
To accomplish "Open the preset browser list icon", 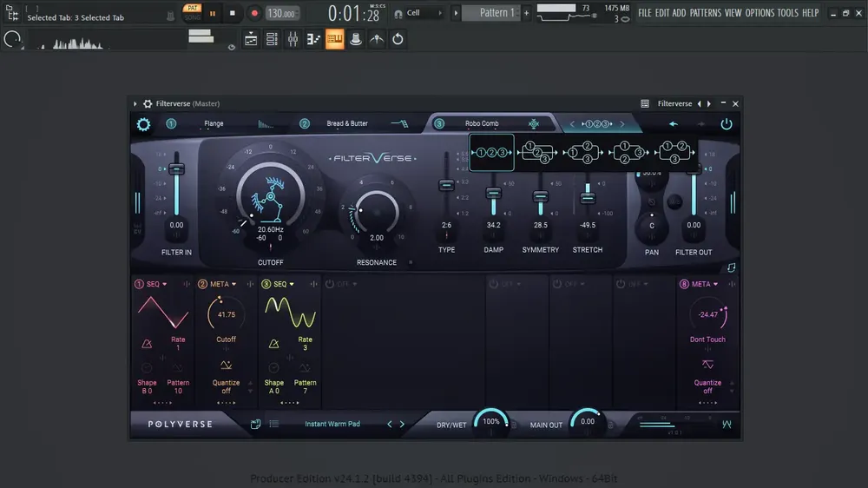I will (x=274, y=424).
